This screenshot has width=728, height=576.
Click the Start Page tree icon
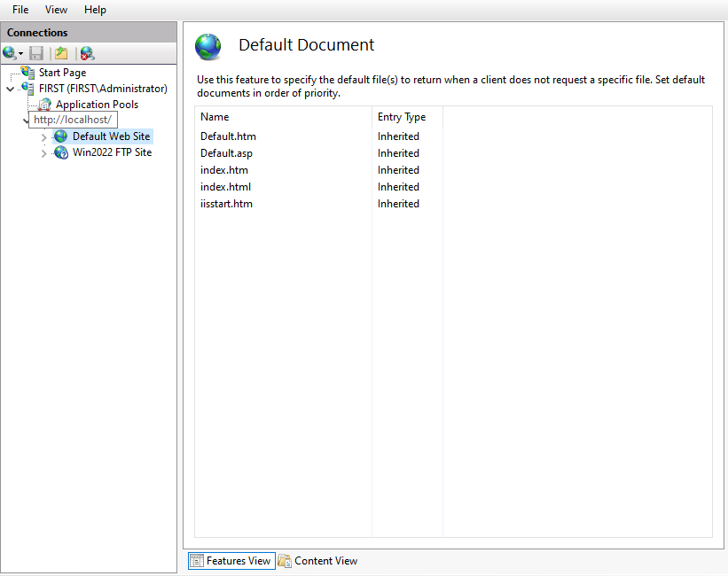click(27, 73)
